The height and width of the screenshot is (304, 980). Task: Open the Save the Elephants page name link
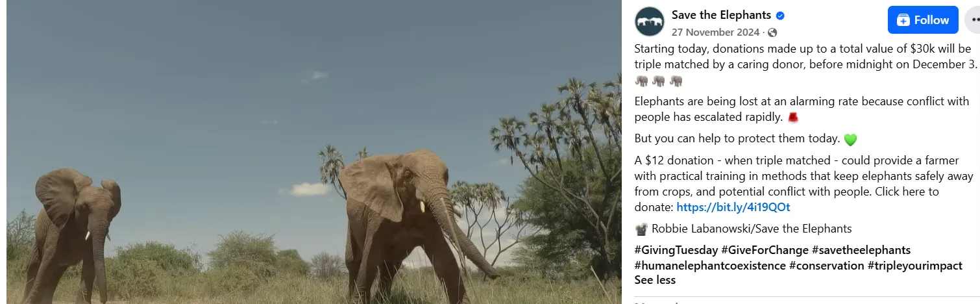point(721,15)
